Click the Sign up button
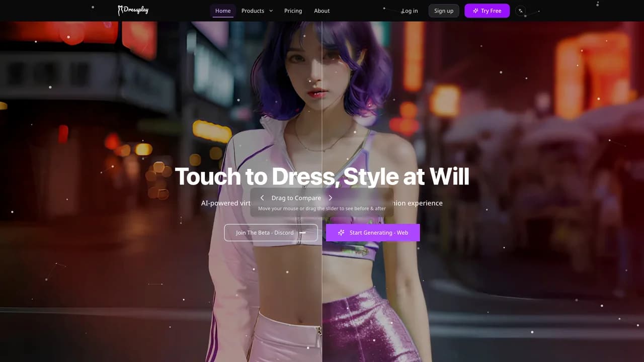Image resolution: width=644 pixels, height=362 pixels. point(444,11)
